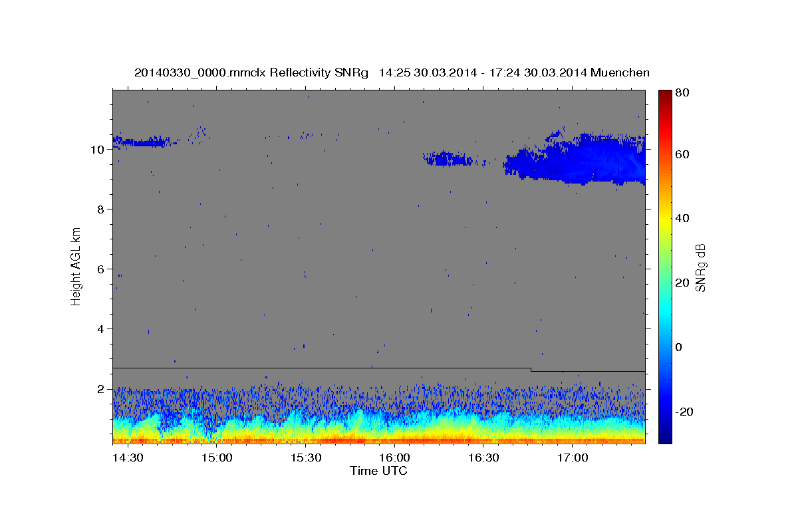Click the colorbar value 40
Screen dimensions: 798x532
[x=682, y=218]
